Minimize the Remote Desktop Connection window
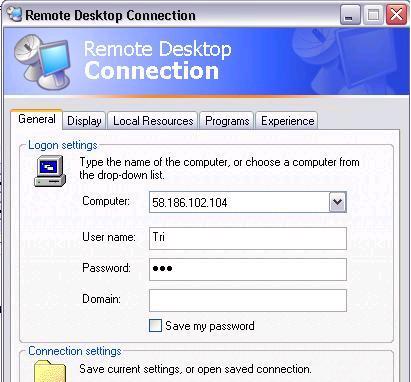 point(350,15)
